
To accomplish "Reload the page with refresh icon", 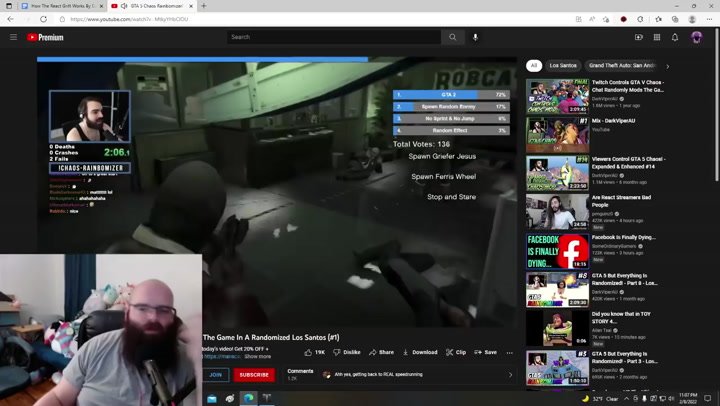I will pyautogui.click(x=44, y=19).
